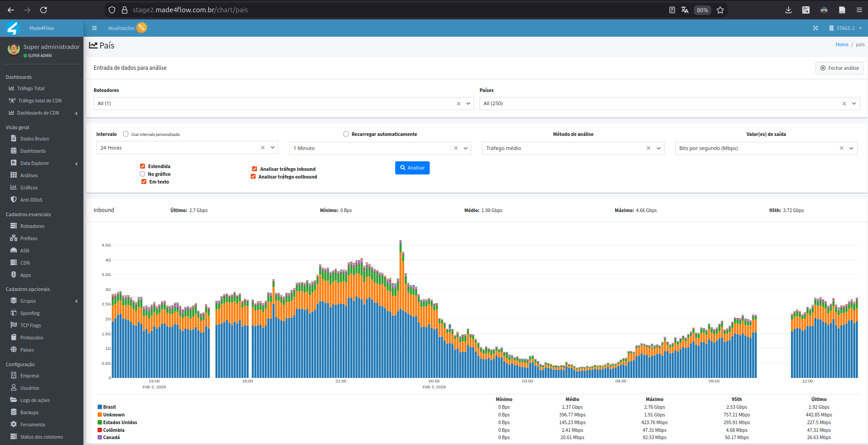Open Anti-DDoS shield icon in sidebar
Viewport: 868px width, 445px height.
[14, 199]
